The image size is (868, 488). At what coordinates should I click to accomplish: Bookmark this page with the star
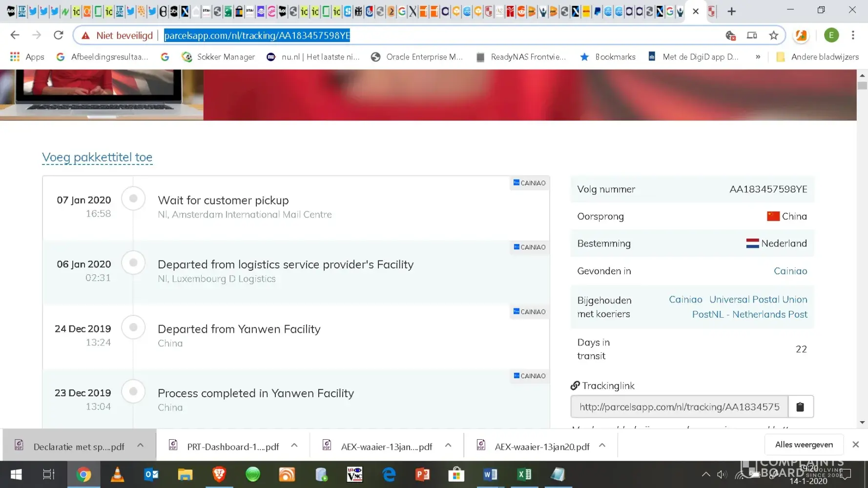(774, 35)
